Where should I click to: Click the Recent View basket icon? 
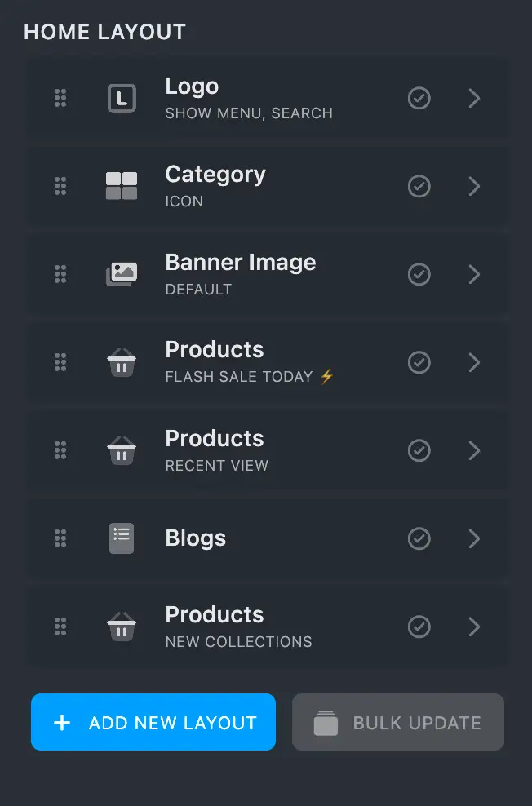[x=122, y=450]
